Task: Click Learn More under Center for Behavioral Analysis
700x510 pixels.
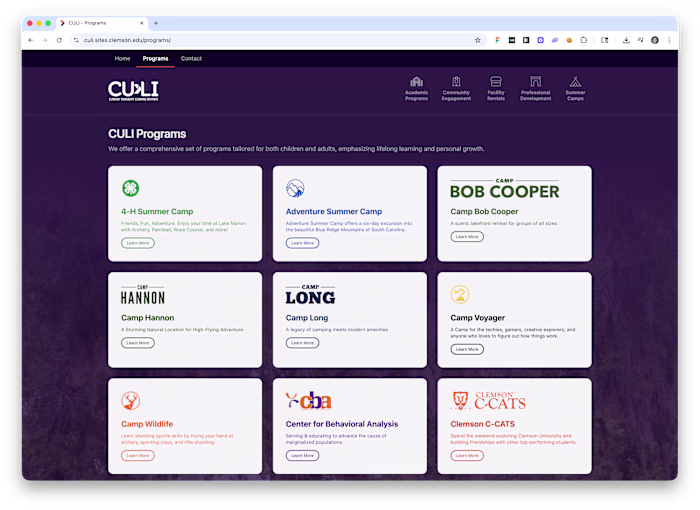Action: (302, 456)
